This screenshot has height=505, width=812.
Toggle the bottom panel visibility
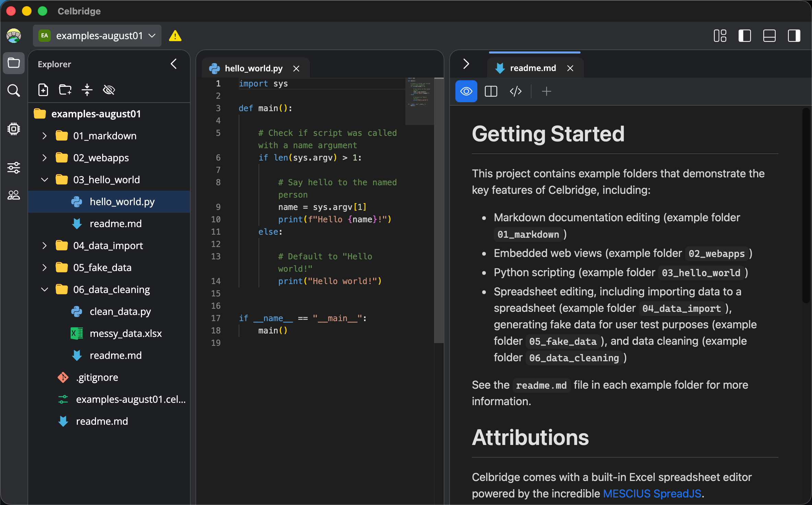[769, 36]
